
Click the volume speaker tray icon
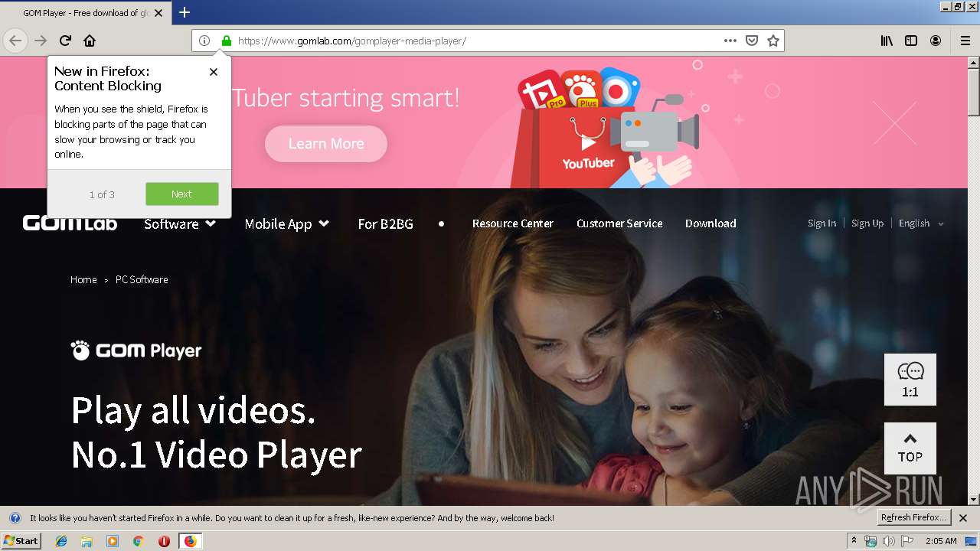[888, 541]
